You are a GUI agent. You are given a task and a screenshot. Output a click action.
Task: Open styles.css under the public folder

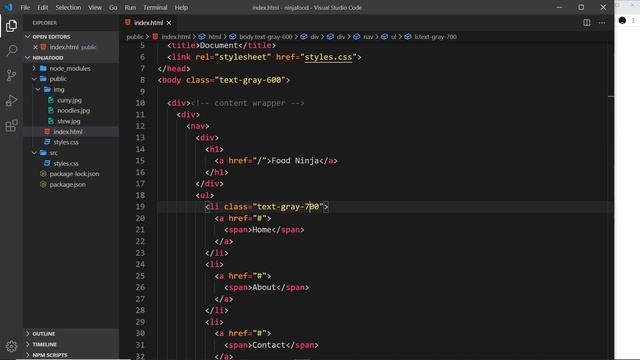coord(66,142)
